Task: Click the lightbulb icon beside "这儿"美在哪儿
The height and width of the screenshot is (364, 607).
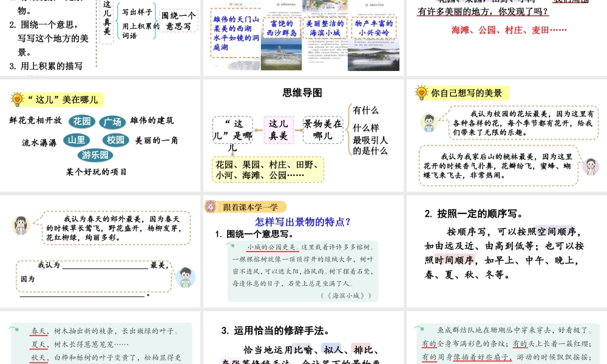Action: point(18,99)
